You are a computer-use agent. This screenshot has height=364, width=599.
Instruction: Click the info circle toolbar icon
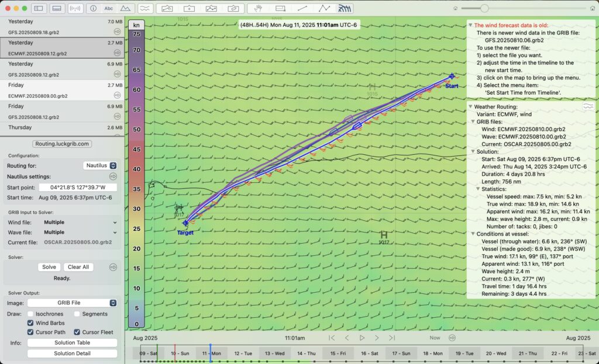[93, 9]
